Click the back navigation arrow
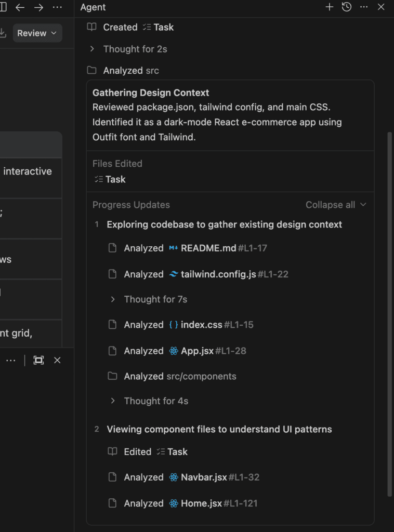 [x=20, y=7]
